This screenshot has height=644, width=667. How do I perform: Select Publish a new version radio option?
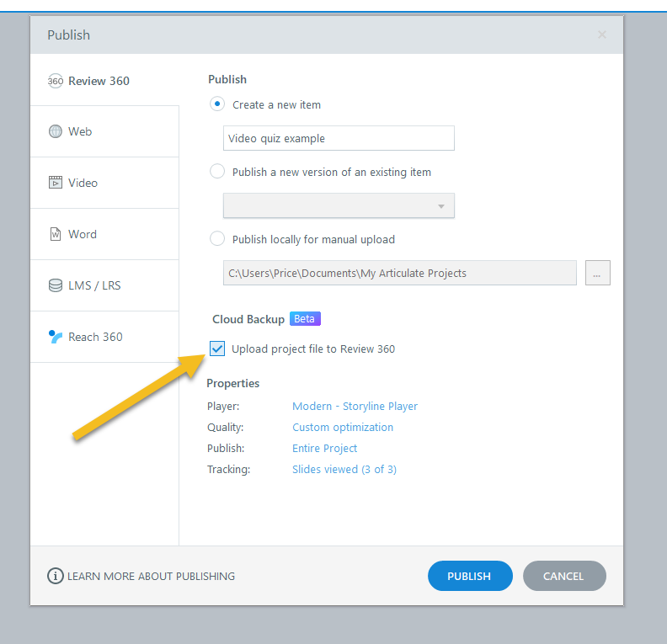(217, 172)
